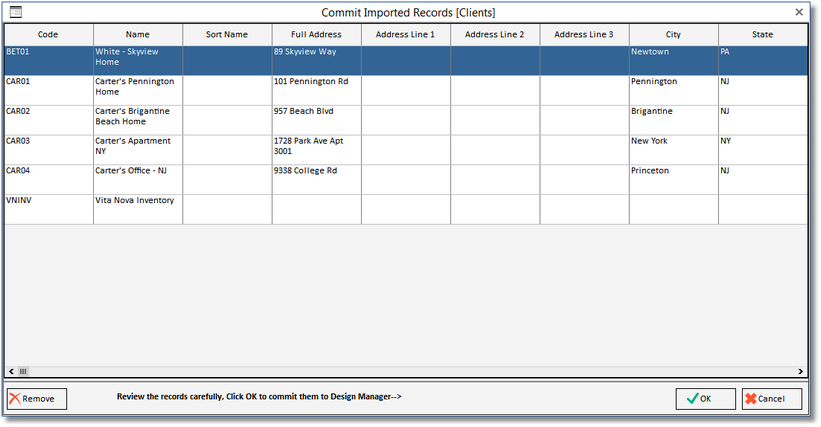The width and height of the screenshot is (821, 427).
Task: Click the 957 Beach Blvd address
Action: coord(316,120)
